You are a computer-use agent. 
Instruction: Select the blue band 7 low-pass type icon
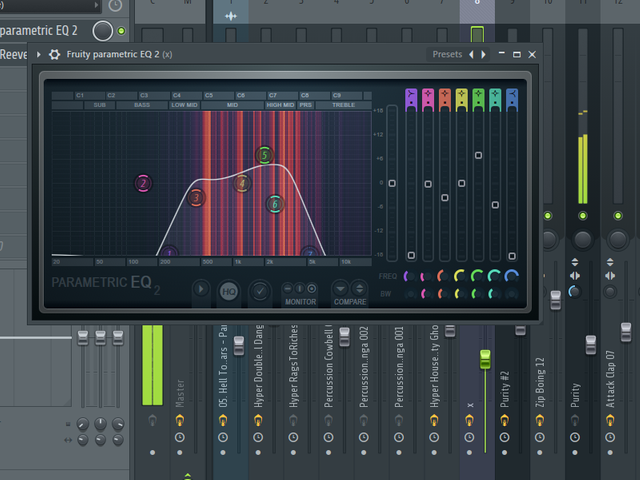point(511,99)
